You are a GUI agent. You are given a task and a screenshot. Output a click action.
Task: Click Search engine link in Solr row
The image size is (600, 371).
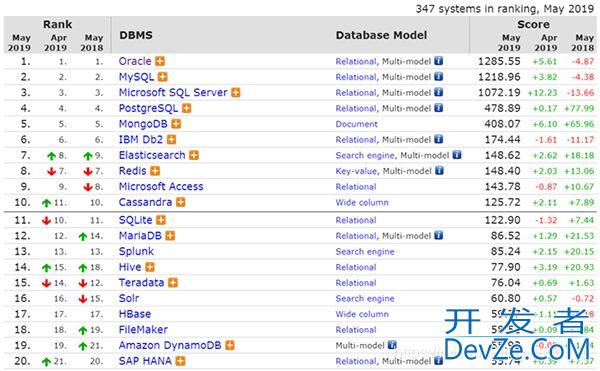365,299
